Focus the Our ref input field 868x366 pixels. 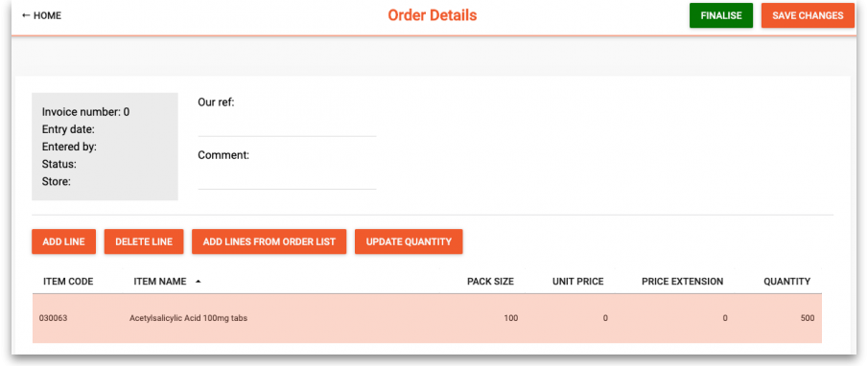click(287, 125)
